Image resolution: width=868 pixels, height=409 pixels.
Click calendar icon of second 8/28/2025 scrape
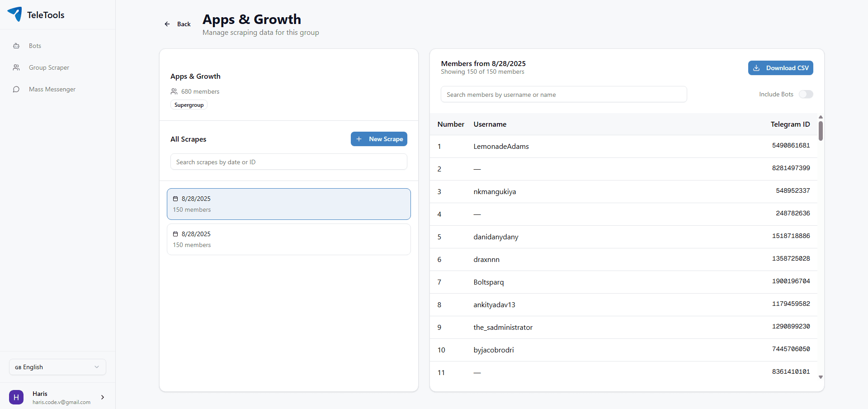click(x=175, y=234)
